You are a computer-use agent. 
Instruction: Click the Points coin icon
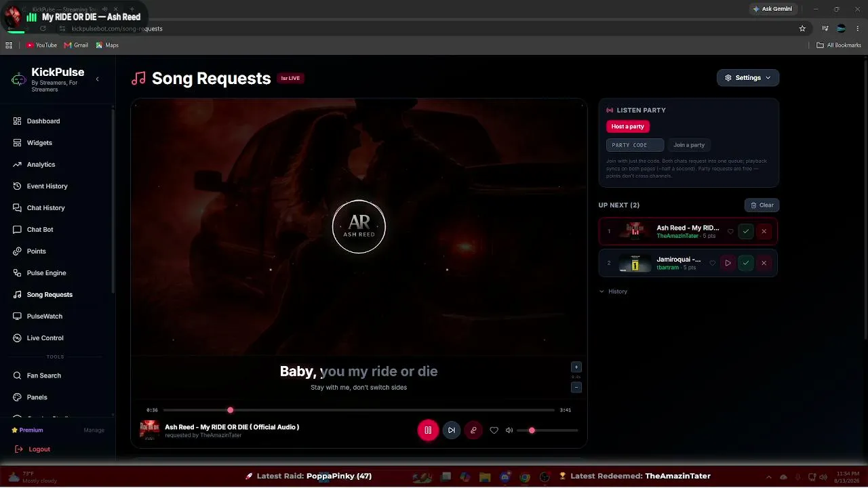coord(18,251)
